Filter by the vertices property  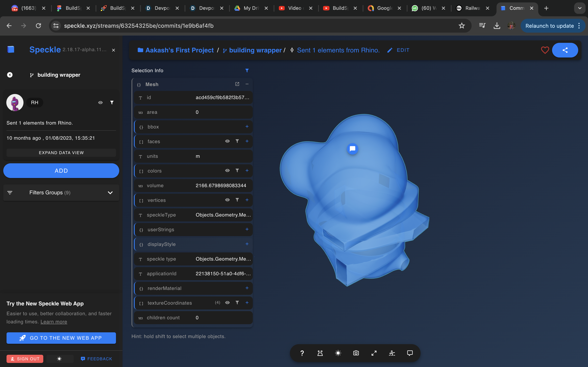237,200
